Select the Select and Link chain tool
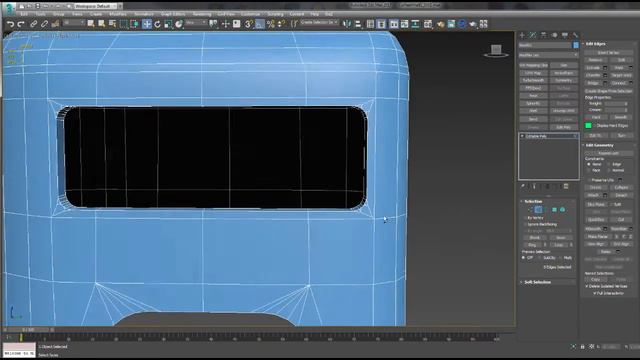 coord(33,24)
